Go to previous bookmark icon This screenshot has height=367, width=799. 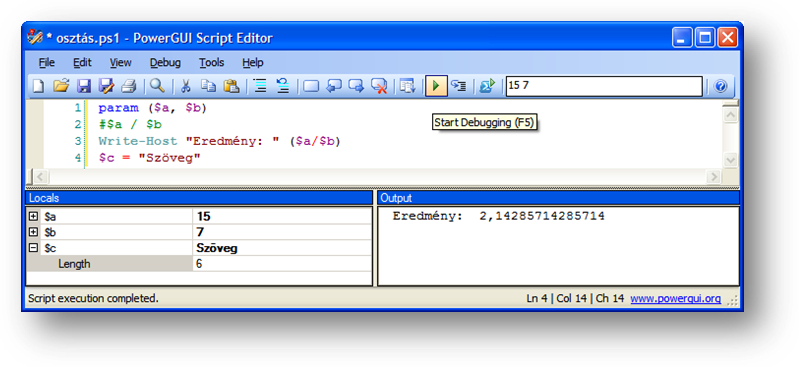(334, 86)
